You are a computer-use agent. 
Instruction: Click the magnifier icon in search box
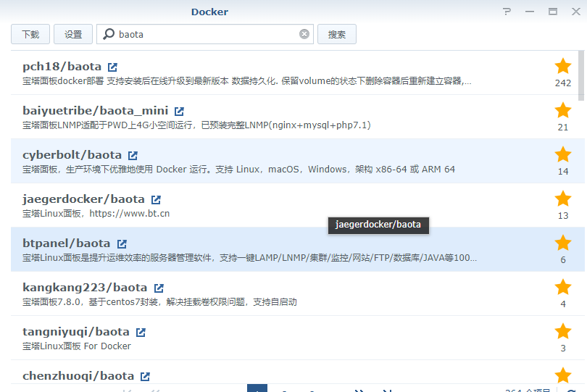[109, 34]
